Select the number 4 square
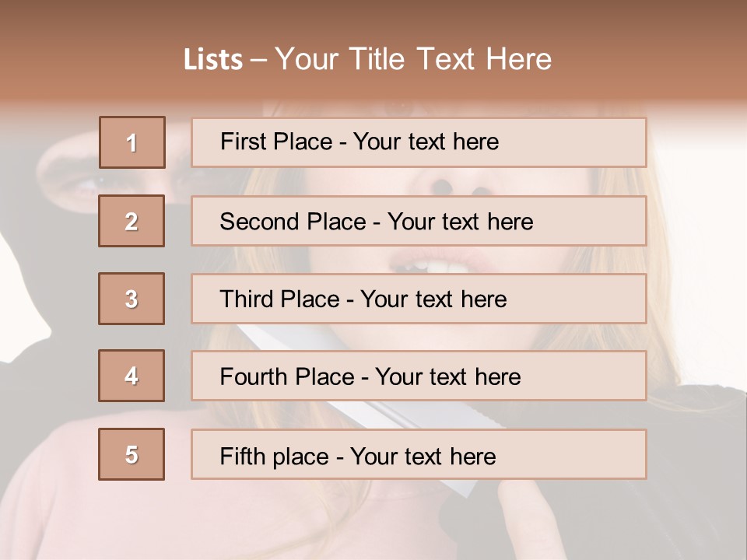The height and width of the screenshot is (560, 747). (132, 376)
